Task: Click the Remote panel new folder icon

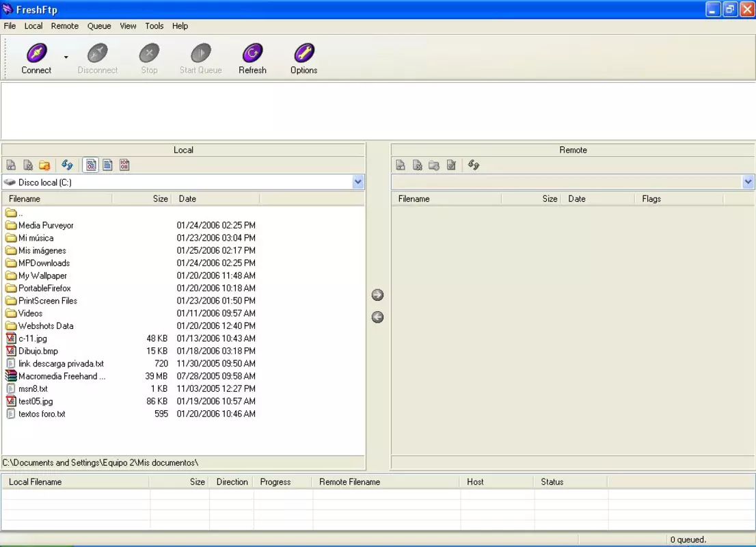Action: pyautogui.click(x=434, y=165)
